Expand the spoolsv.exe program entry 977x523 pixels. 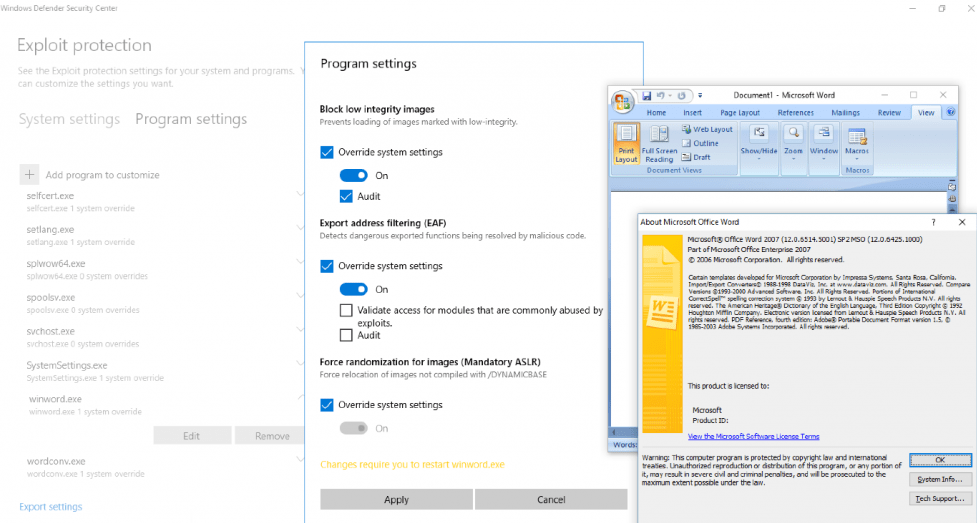click(300, 295)
